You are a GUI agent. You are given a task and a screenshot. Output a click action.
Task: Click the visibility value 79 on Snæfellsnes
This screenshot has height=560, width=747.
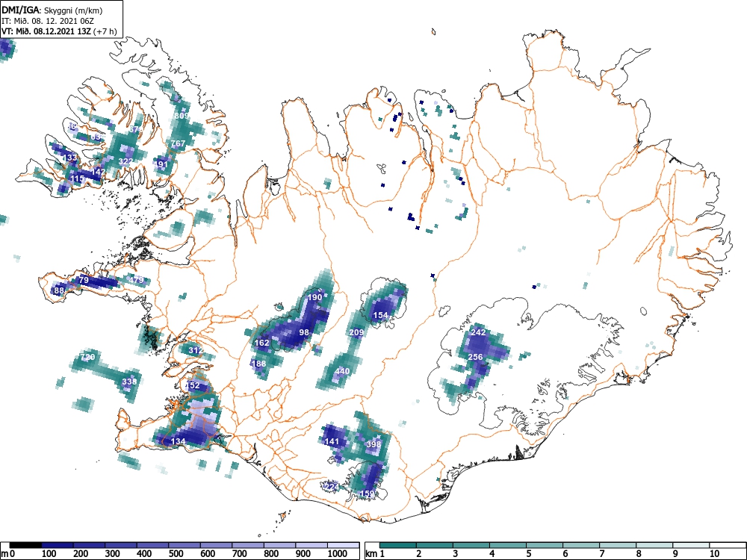[x=84, y=280]
